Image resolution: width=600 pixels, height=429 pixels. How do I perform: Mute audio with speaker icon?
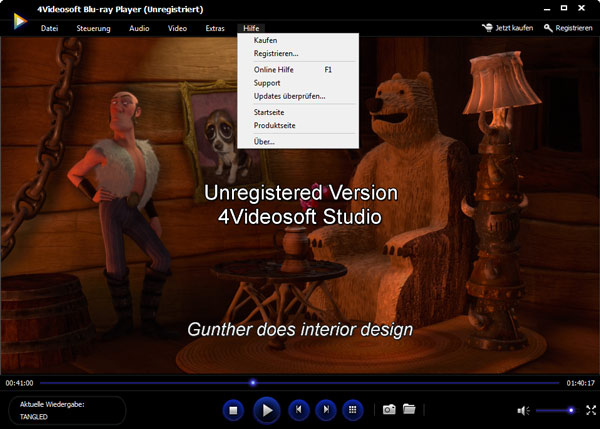(x=522, y=410)
